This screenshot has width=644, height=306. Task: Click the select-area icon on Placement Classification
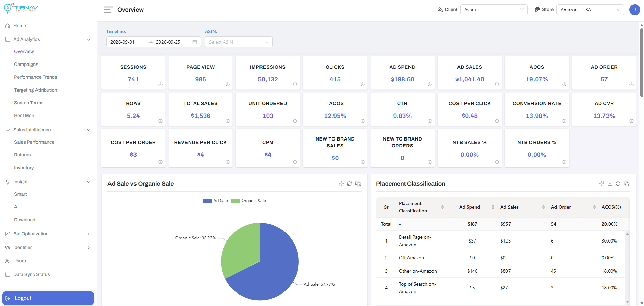[627, 184]
